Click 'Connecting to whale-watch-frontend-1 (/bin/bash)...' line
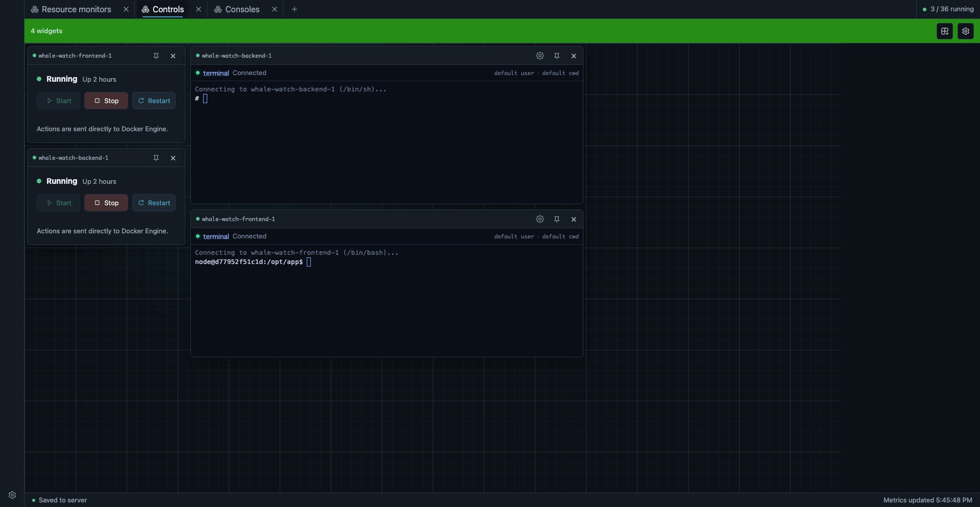This screenshot has width=980, height=507. (x=297, y=253)
